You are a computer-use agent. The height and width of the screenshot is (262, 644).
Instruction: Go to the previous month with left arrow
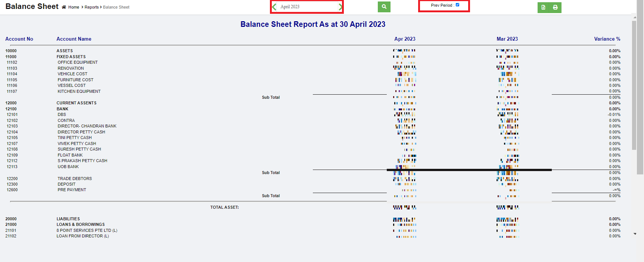point(274,7)
